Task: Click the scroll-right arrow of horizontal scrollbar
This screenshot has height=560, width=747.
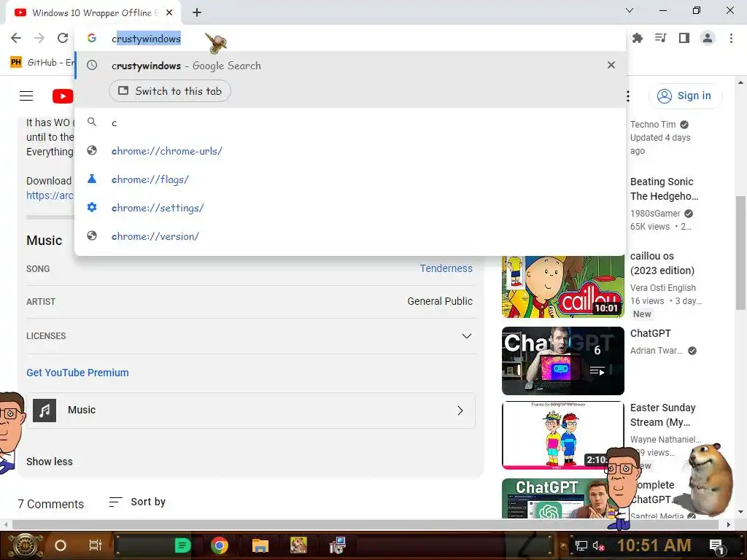Action: (x=728, y=524)
